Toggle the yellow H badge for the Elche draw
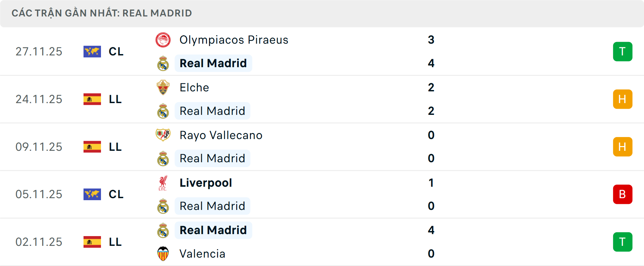 [623, 99]
